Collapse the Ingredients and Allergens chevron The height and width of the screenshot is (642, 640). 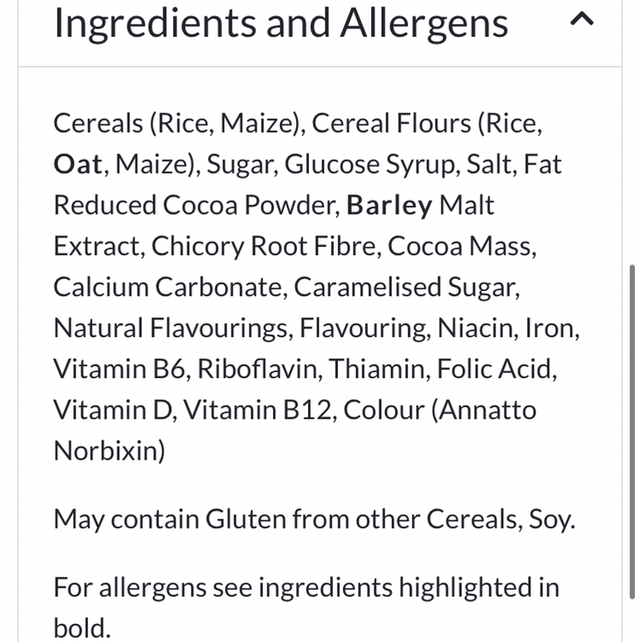point(583,19)
